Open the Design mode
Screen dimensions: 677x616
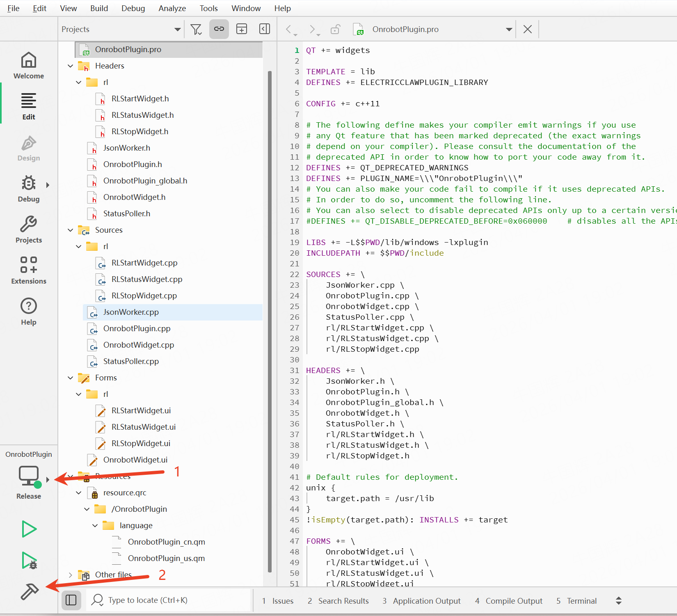coord(28,148)
